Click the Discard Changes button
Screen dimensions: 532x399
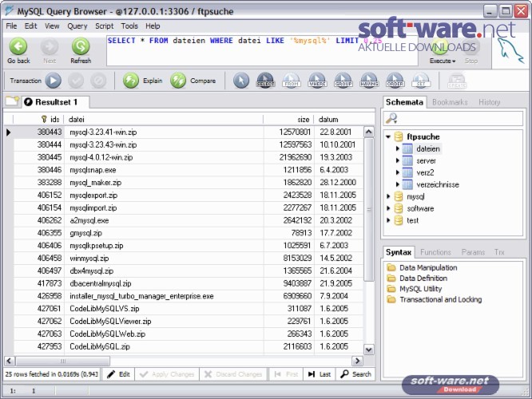(x=233, y=374)
